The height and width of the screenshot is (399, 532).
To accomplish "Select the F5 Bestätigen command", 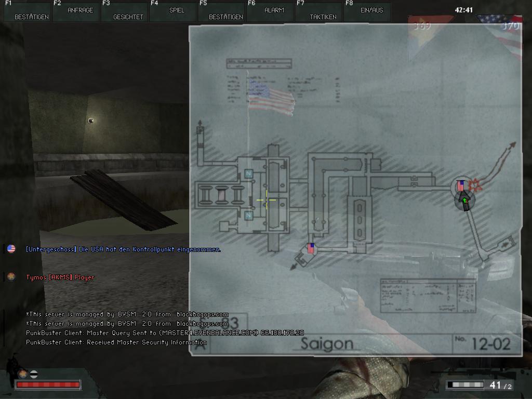I will tap(222, 11).
